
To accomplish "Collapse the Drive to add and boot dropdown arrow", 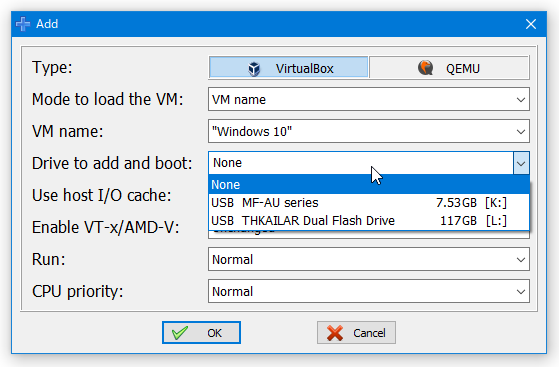I will point(521,163).
